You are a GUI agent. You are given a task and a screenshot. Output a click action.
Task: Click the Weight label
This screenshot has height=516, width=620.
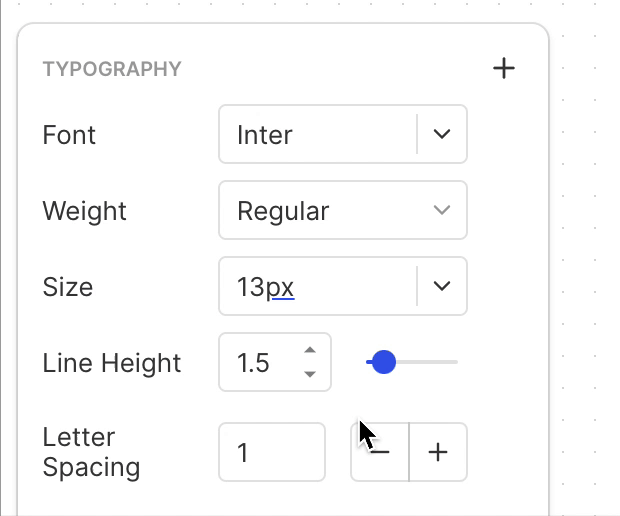(85, 211)
